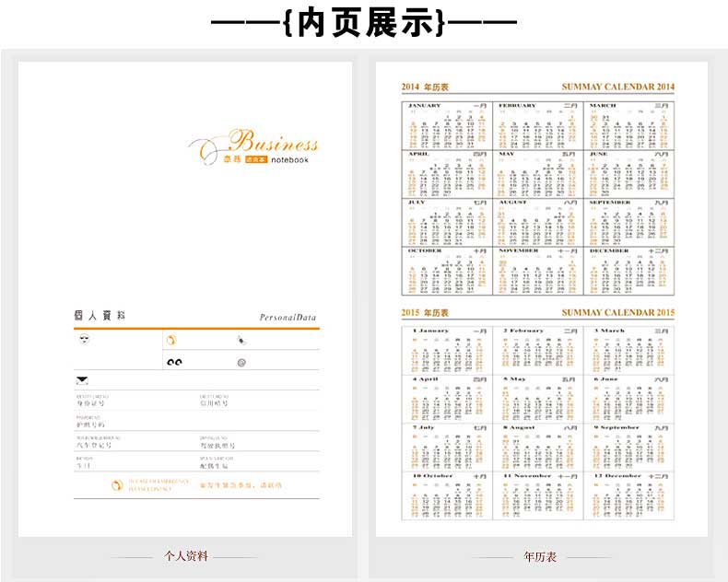This screenshot has height=582, width=728.
Task: Click the @ email symbol icon
Action: coord(241,362)
